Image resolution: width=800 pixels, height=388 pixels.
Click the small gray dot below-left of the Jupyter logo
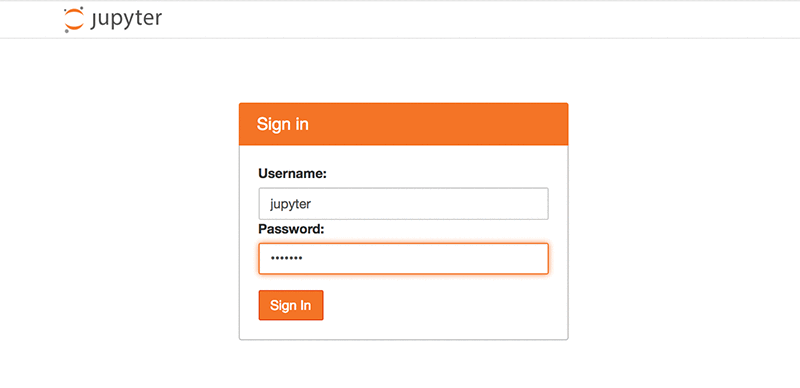tap(66, 31)
